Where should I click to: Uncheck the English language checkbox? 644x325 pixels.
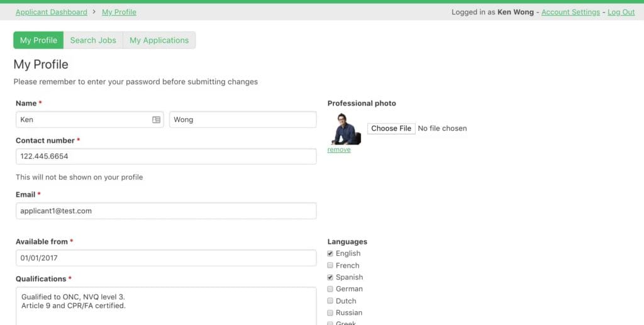331,253
